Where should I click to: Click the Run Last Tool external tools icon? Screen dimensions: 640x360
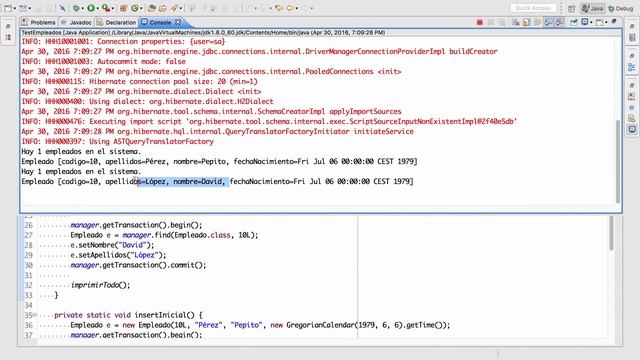point(106,8)
